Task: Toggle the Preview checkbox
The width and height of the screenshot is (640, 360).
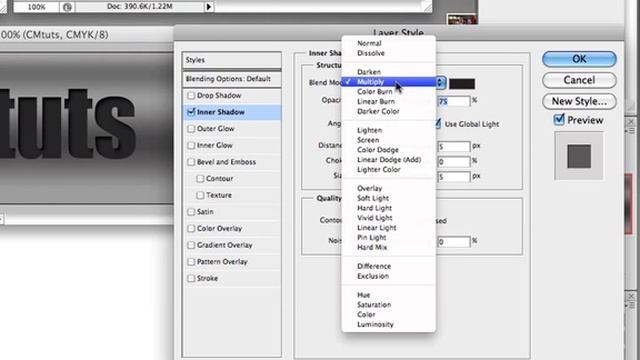Action: tap(559, 120)
